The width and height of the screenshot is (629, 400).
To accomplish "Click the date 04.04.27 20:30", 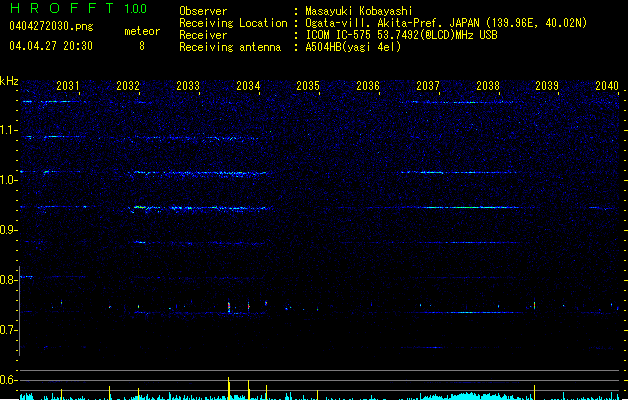I will (x=51, y=46).
